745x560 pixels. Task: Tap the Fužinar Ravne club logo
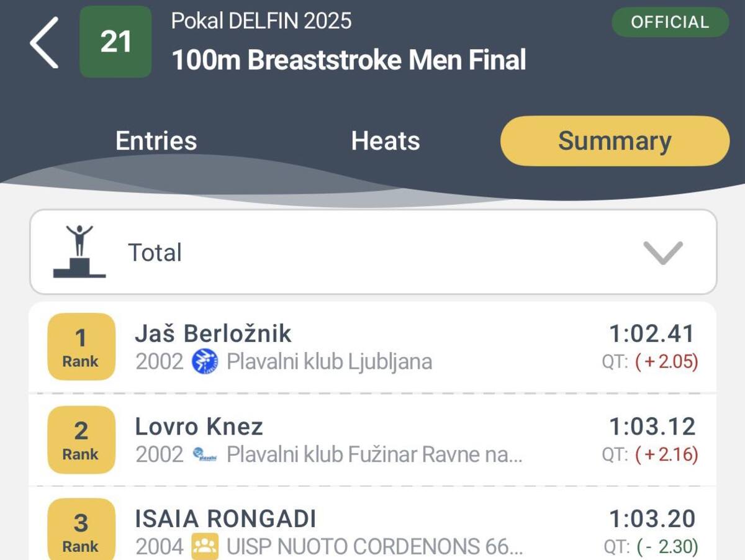click(x=205, y=454)
